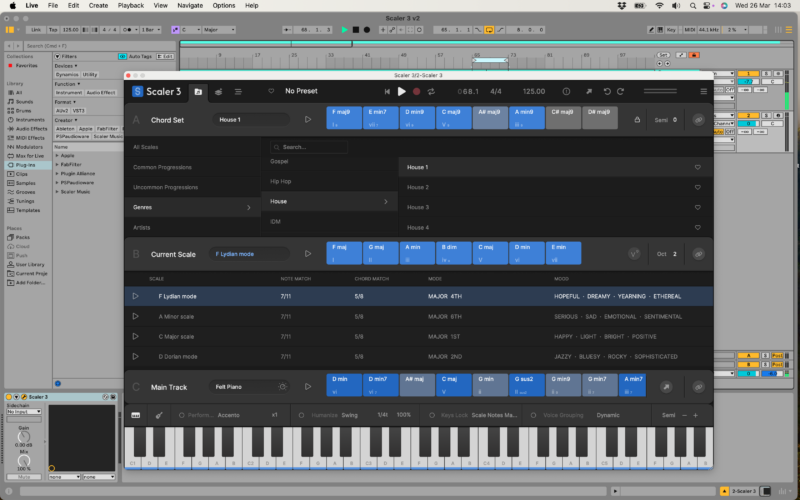Screen dimensions: 800x500
Task: Click the Scaler chord set search field
Action: 309,147
